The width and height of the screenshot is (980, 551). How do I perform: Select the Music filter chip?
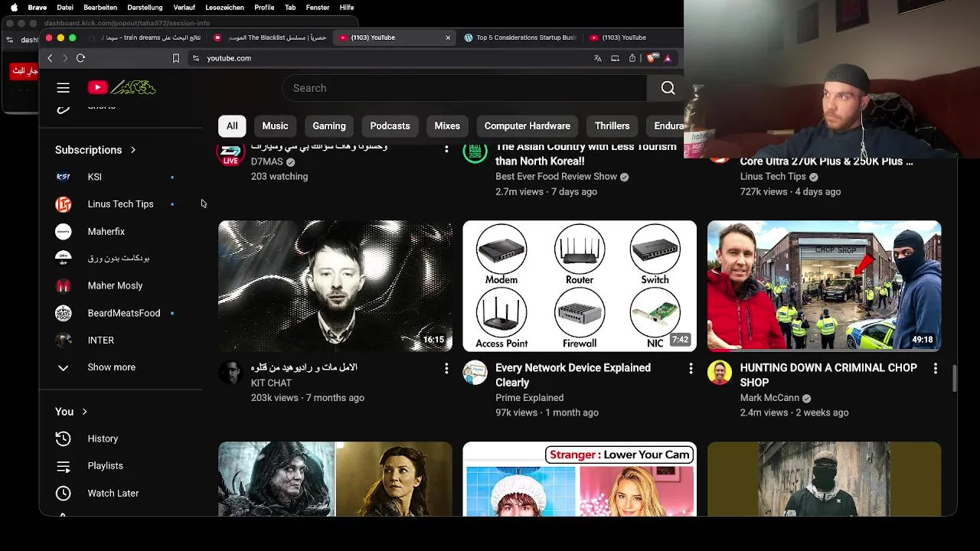(275, 126)
